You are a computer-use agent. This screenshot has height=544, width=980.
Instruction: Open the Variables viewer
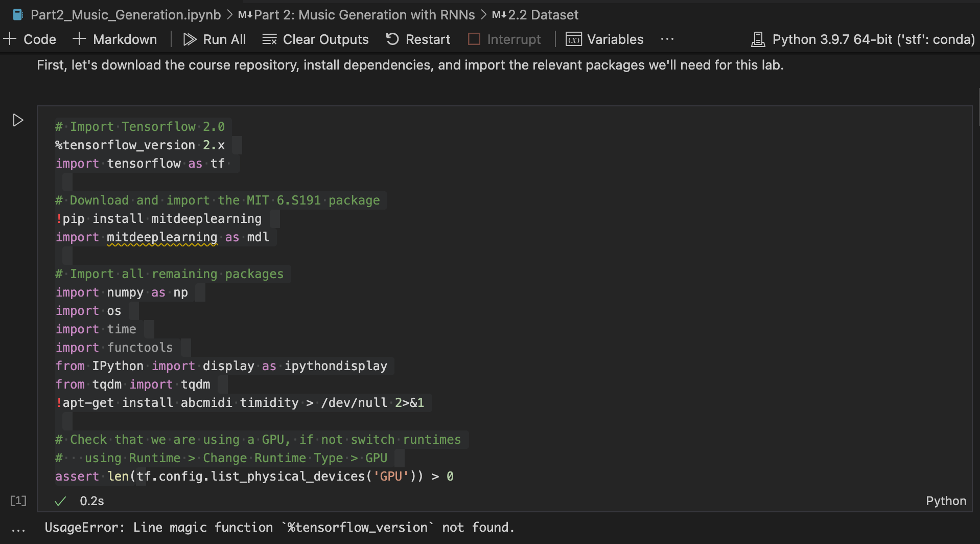(604, 39)
